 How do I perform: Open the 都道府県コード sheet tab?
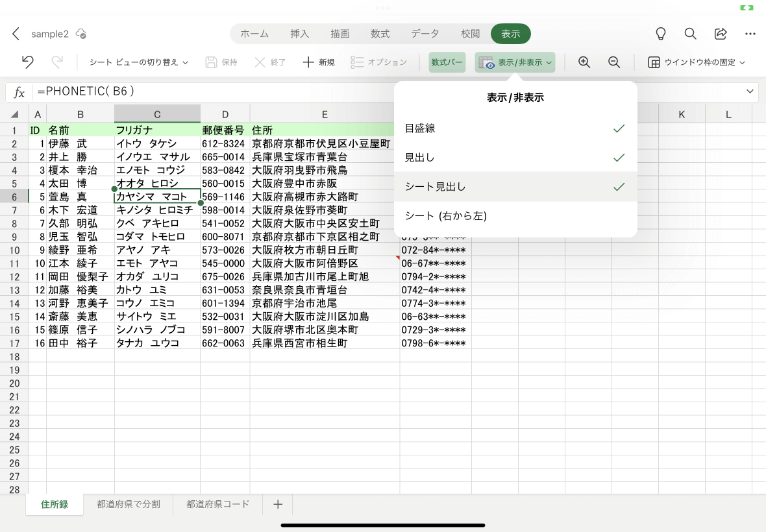tap(218, 504)
